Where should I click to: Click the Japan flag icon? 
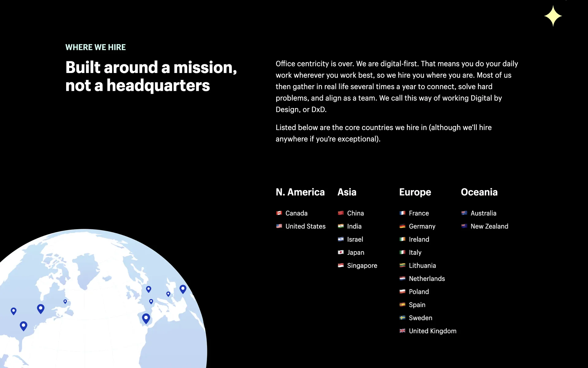pyautogui.click(x=341, y=252)
